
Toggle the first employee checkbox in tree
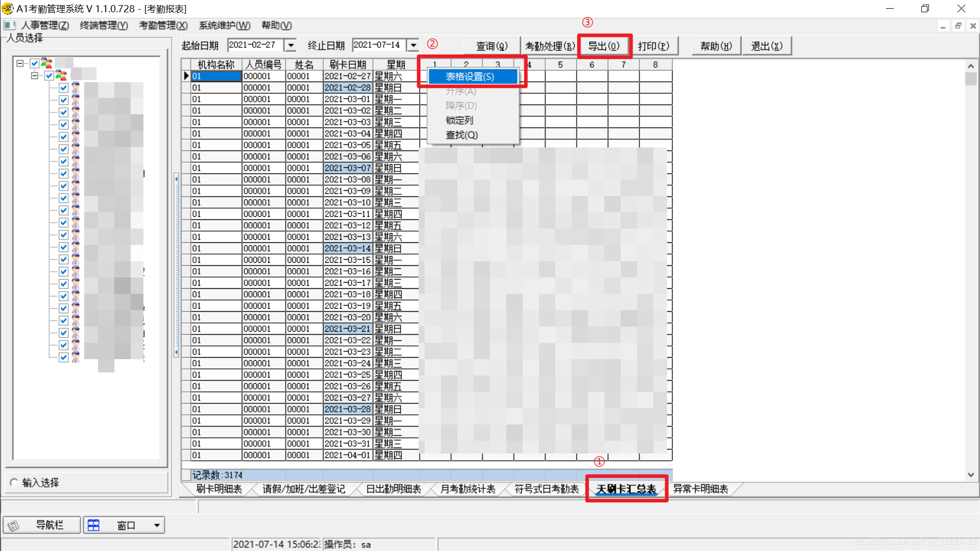pyautogui.click(x=64, y=88)
